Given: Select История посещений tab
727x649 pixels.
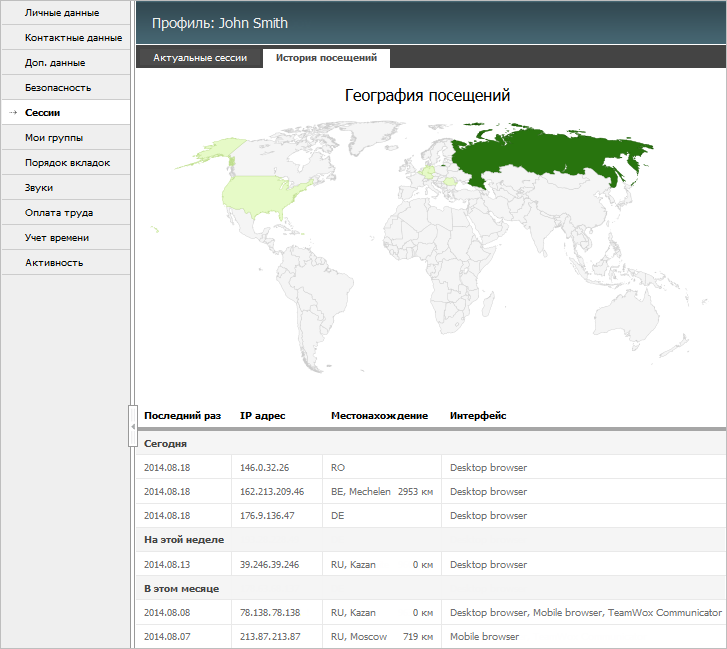Looking at the screenshot, I should pos(326,58).
